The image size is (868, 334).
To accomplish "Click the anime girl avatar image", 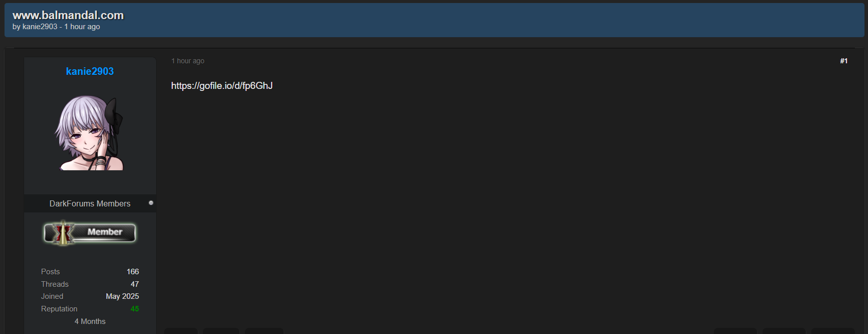I will click(89, 133).
